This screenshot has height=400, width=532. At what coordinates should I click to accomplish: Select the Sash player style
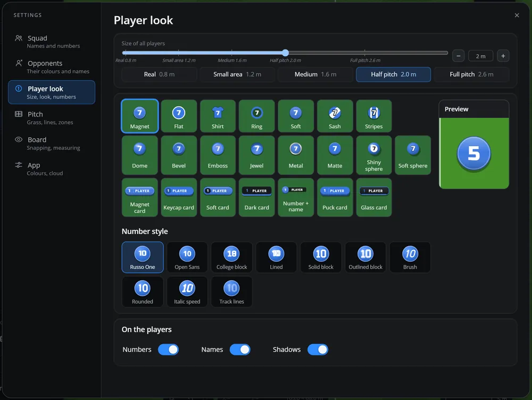(x=335, y=115)
